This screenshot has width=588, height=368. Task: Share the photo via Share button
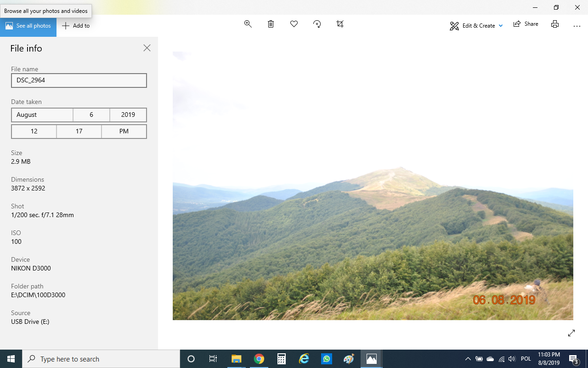(526, 24)
